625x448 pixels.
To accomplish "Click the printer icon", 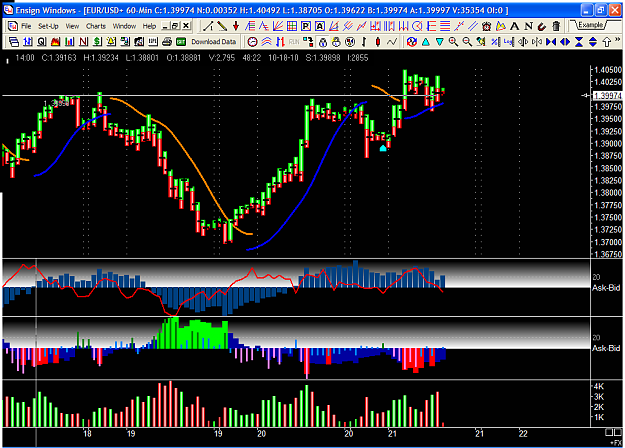I will click(167, 41).
